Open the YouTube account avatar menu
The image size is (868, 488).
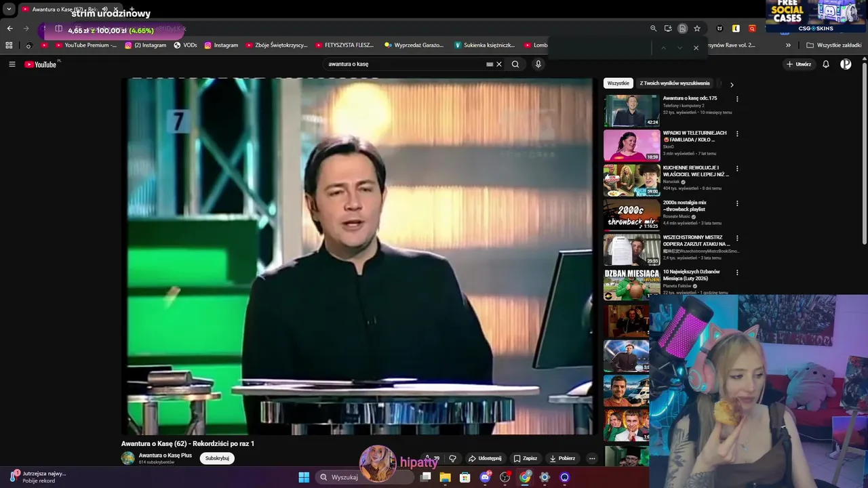(846, 64)
